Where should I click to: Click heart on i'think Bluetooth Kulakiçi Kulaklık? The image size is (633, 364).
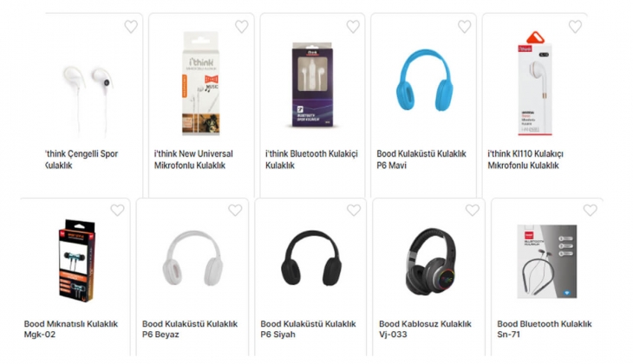click(353, 27)
